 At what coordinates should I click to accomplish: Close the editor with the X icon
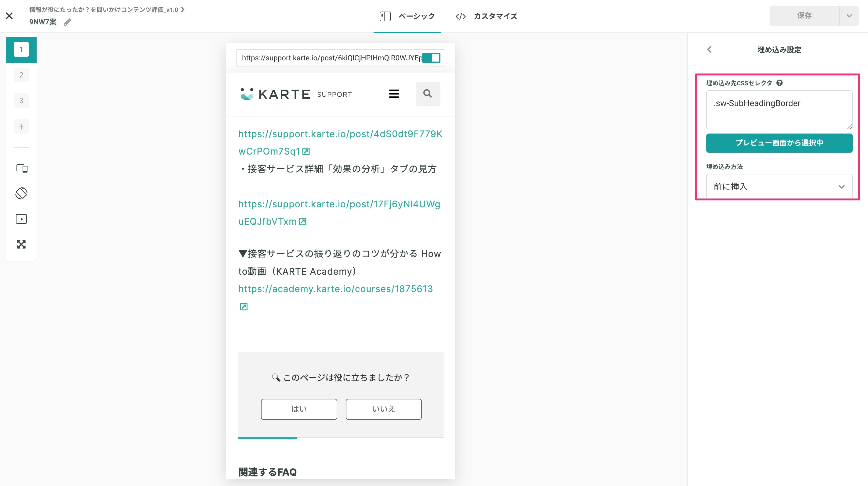[9, 16]
